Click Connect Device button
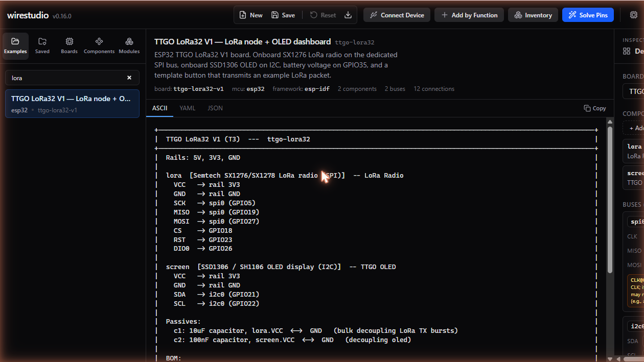644x362 pixels. [x=397, y=15]
